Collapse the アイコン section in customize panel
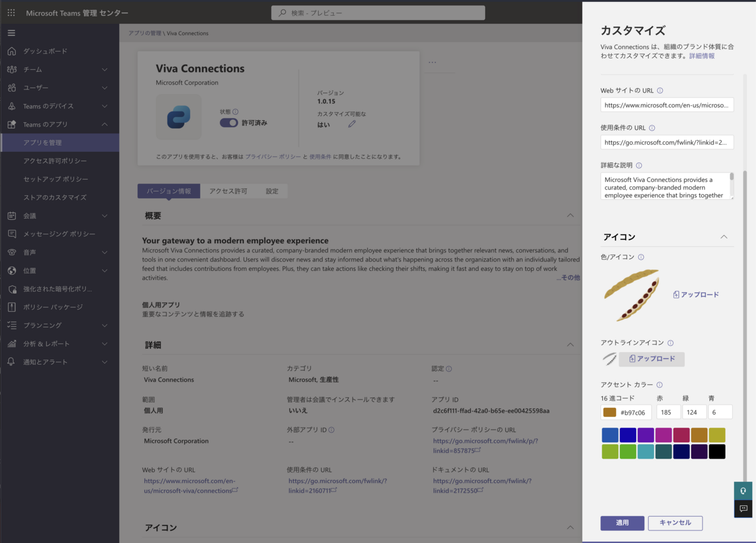Viewport: 756px width, 543px height. 724,237
